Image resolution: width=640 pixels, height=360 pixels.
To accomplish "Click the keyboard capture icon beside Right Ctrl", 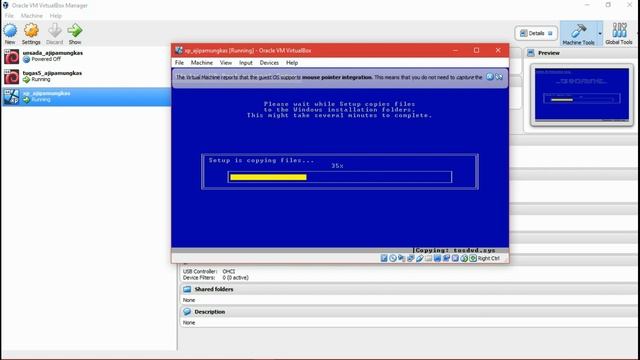I will click(473, 258).
